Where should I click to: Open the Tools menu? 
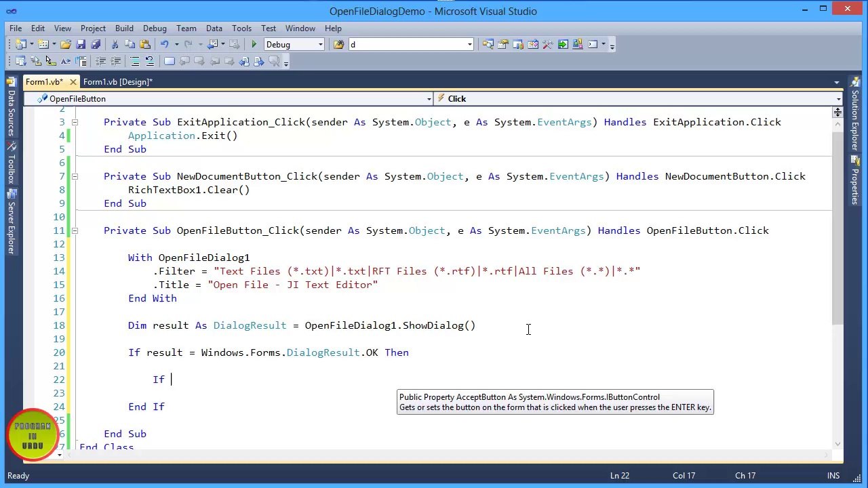(x=241, y=28)
